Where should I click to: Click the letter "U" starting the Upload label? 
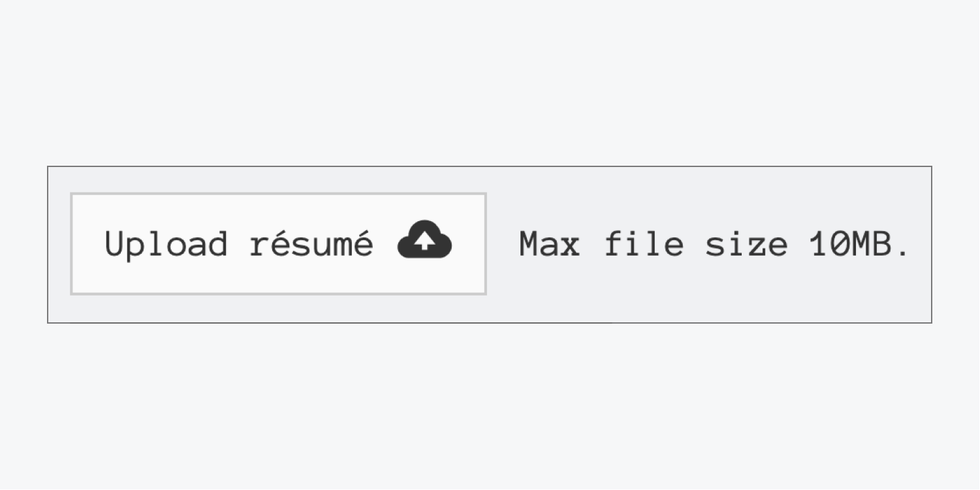tap(114, 244)
